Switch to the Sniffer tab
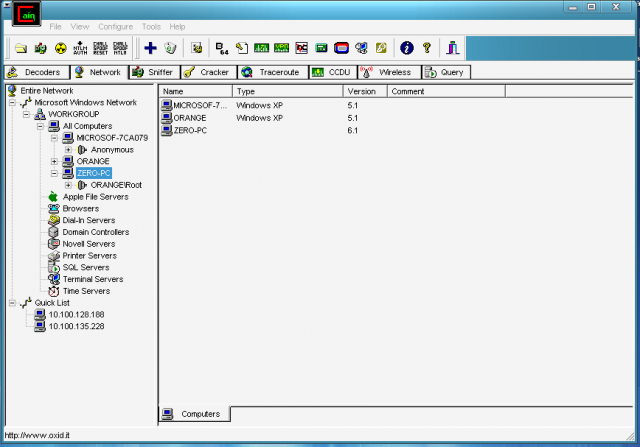Viewport: 640px width, 447px height. [x=155, y=72]
